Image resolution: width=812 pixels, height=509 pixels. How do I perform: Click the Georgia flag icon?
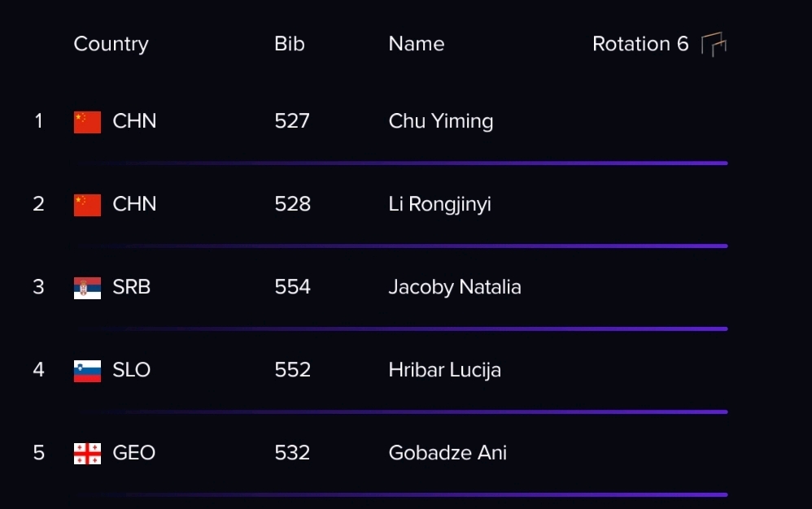pos(88,454)
